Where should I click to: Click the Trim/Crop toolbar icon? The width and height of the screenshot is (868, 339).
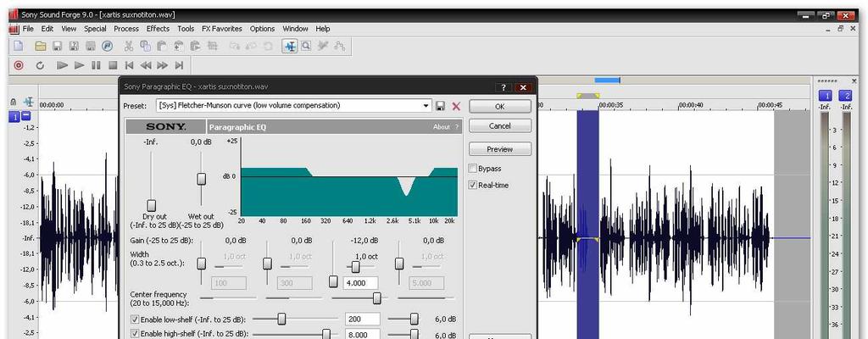click(x=212, y=46)
